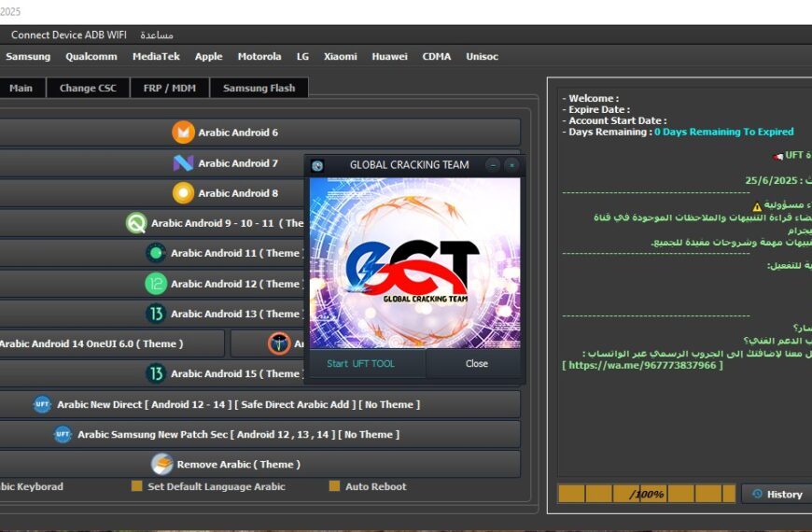Click the UFT icon on Samsung New Patch Sec
This screenshot has width=812, height=532.
coord(63,434)
